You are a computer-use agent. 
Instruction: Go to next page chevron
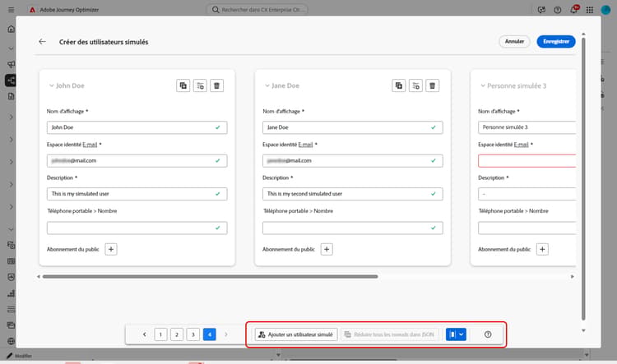click(226, 334)
